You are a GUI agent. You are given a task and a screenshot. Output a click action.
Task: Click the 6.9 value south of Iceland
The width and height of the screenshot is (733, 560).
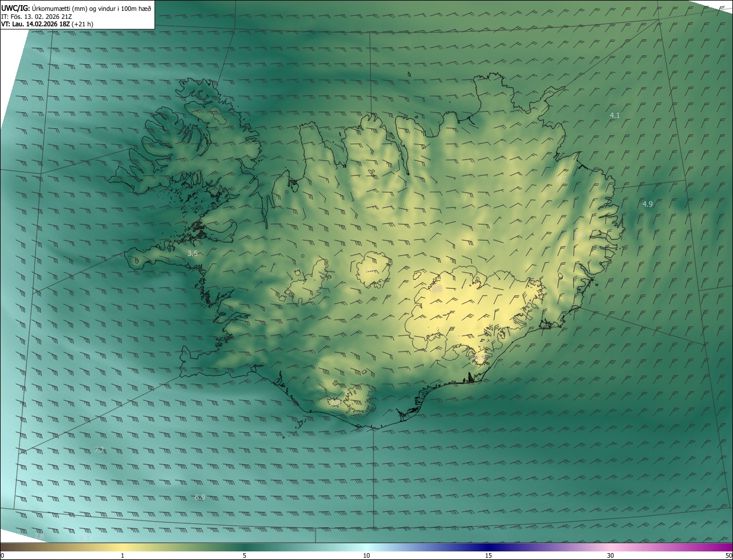point(199,498)
